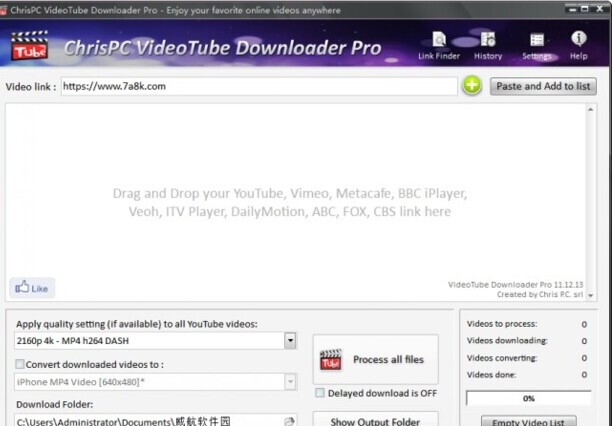Open the Help section
Viewport: 612px width, 426px height.
click(578, 46)
